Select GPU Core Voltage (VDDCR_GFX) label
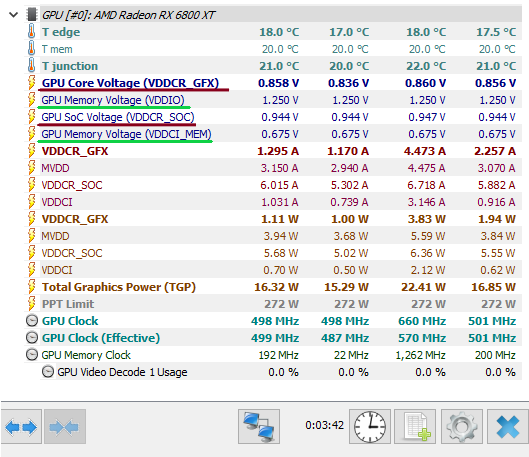 (x=130, y=83)
